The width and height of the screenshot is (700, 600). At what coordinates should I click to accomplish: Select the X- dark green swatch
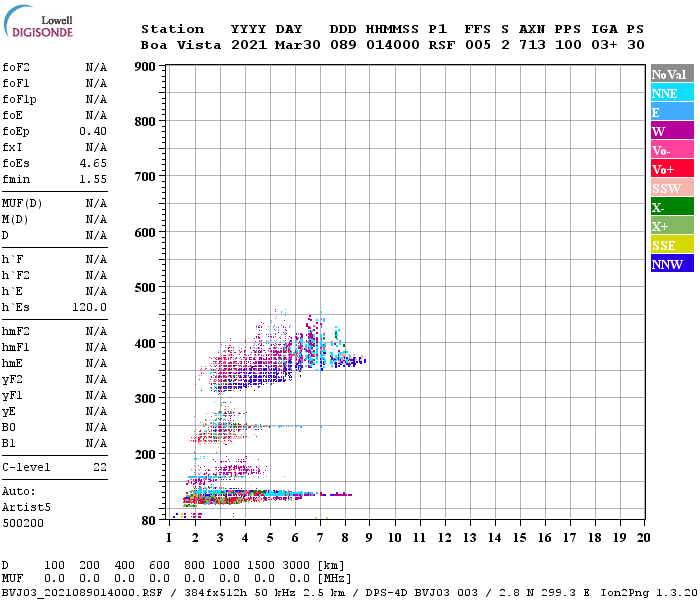pos(672,207)
